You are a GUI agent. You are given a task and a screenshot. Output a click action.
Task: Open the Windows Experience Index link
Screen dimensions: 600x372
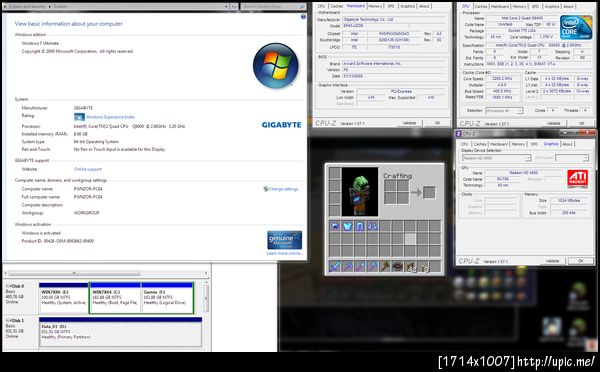pos(110,117)
